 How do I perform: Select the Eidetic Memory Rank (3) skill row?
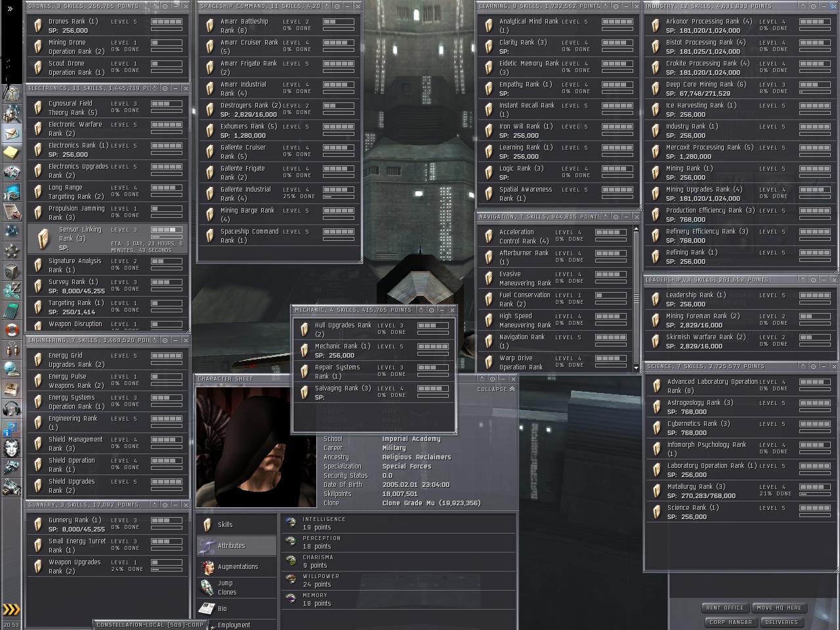558,68
